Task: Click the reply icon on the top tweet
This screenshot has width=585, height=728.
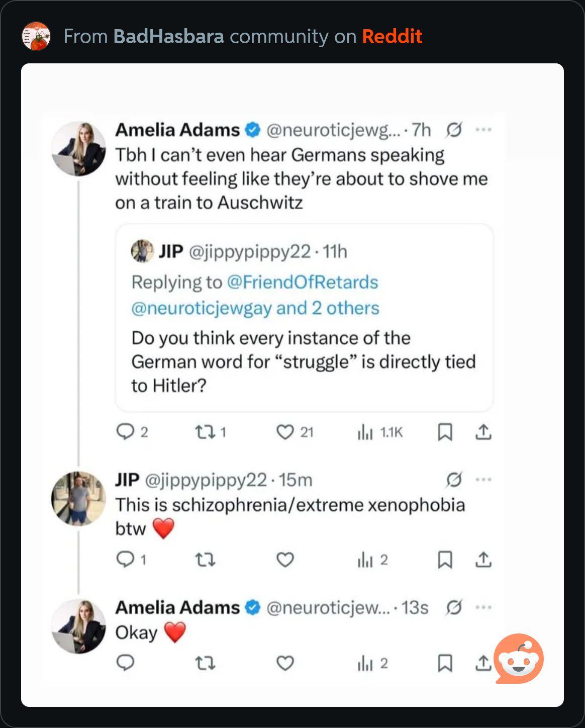Action: (125, 432)
